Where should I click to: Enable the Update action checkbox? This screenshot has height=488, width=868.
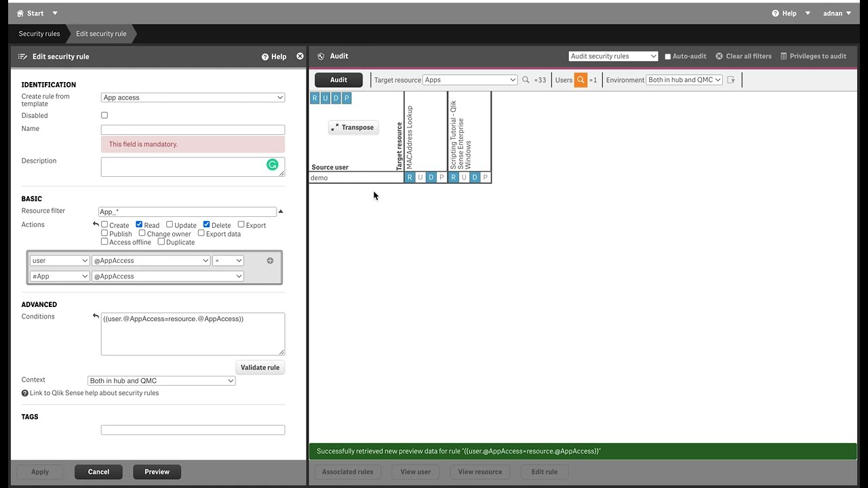click(170, 224)
